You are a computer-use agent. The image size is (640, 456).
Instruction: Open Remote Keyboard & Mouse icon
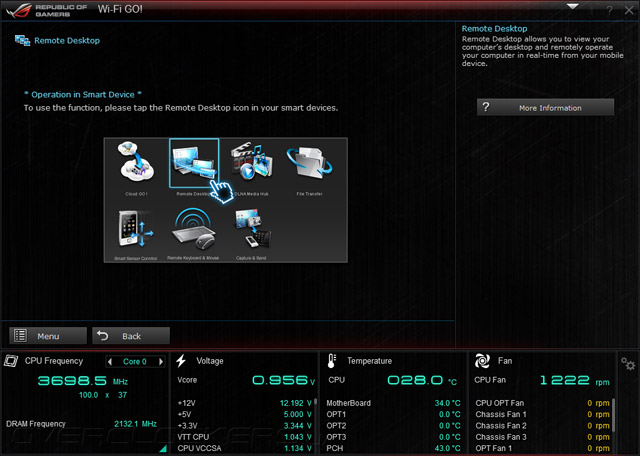click(x=193, y=229)
